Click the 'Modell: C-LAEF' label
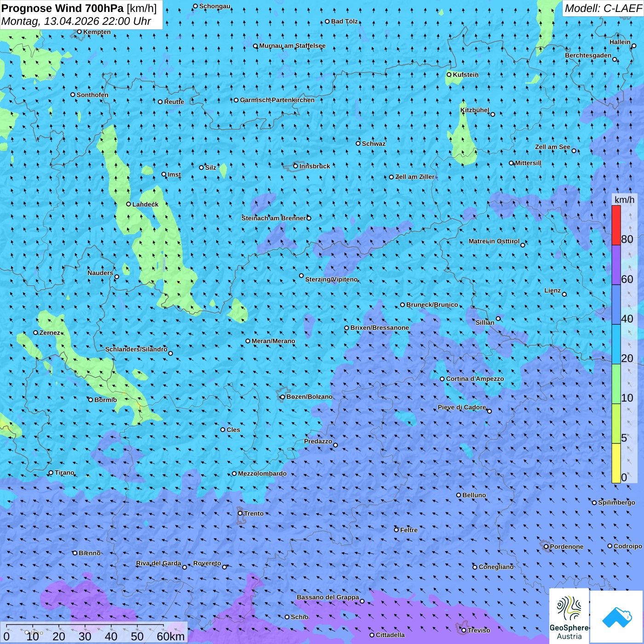The width and height of the screenshot is (644, 644). (x=603, y=8)
